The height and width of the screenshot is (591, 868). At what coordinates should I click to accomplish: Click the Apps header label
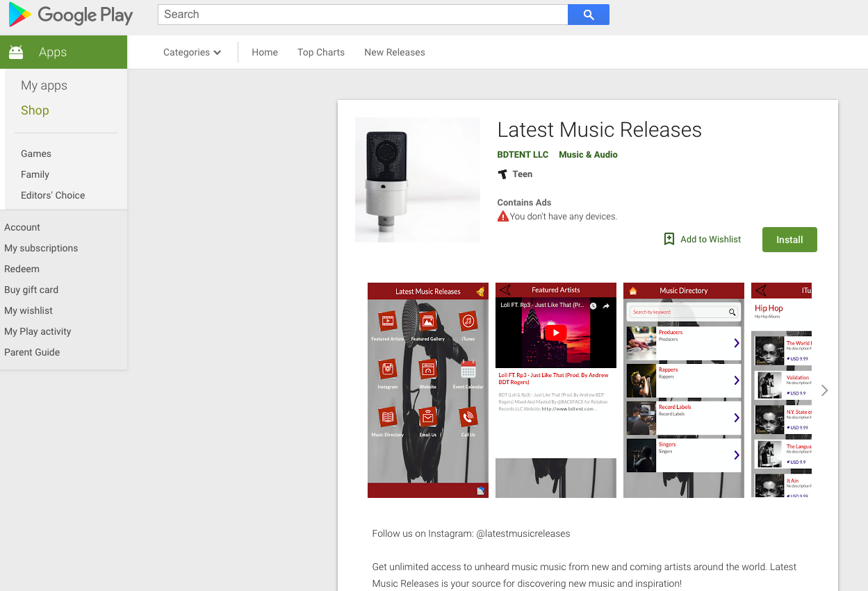tap(53, 52)
